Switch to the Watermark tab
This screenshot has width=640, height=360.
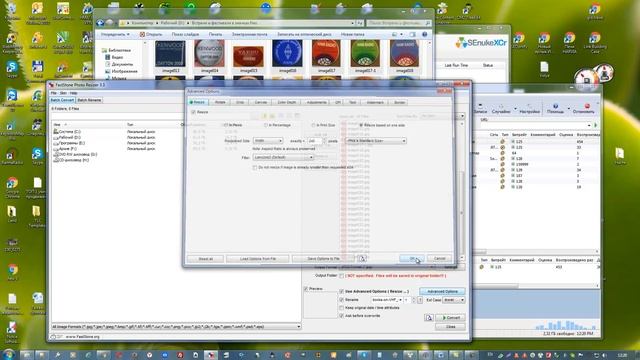pos(375,102)
